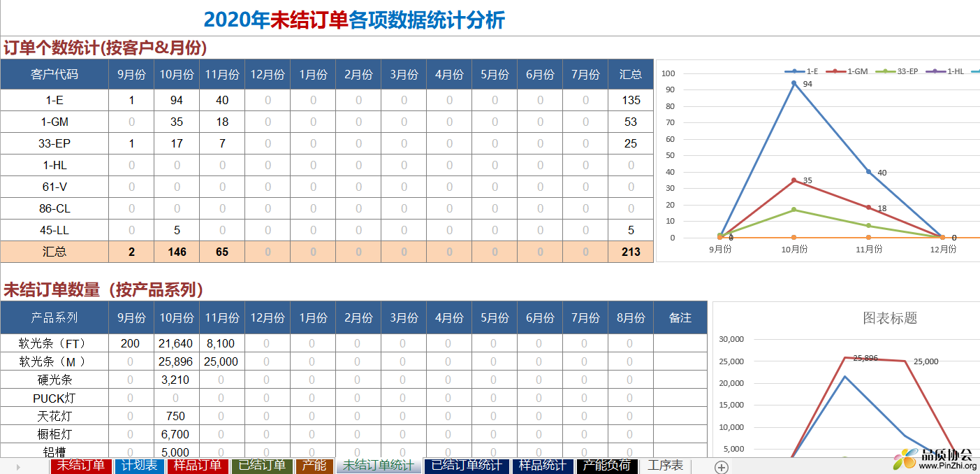
Task: Open the 已结订单统计 sheet tab
Action: pyautogui.click(x=466, y=466)
